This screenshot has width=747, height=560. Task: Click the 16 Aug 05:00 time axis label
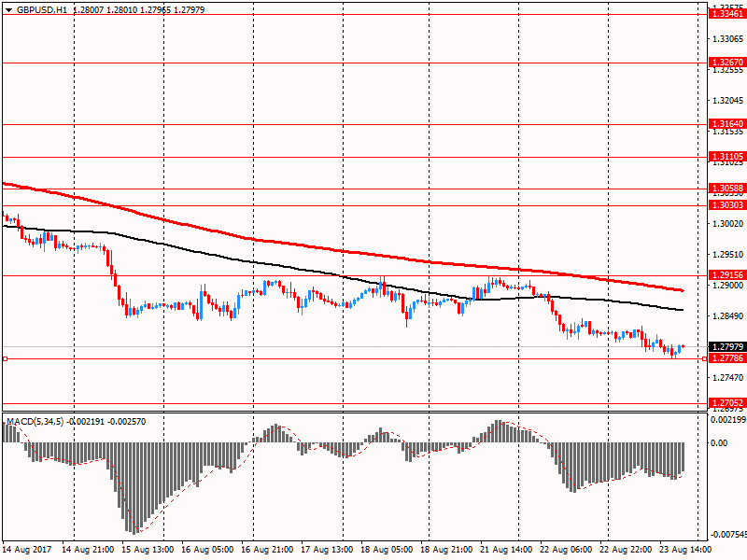207,550
